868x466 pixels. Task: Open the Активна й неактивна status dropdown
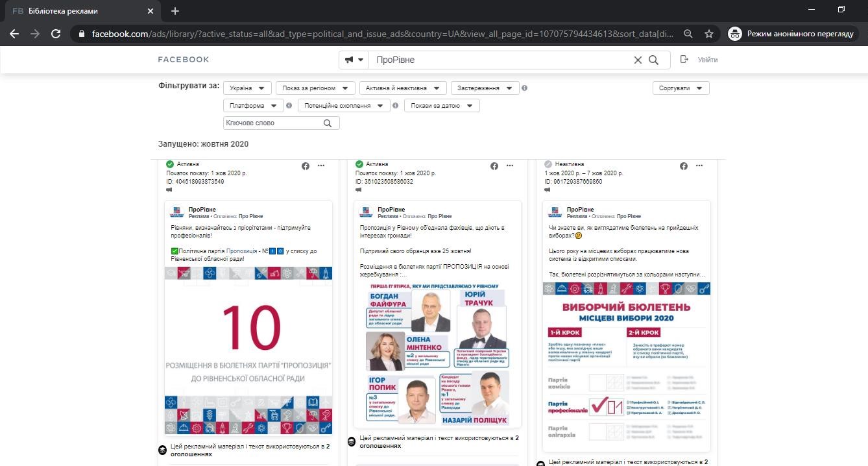403,88
